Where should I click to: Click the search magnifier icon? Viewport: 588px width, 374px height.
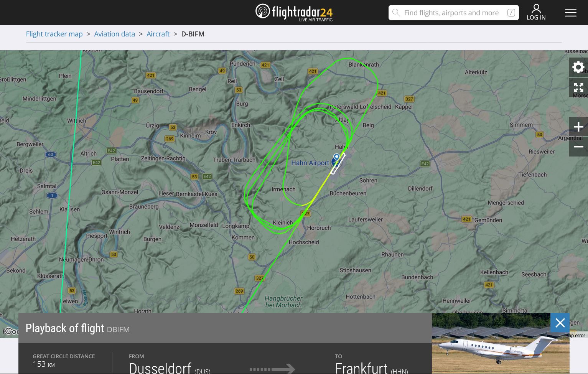pyautogui.click(x=396, y=13)
